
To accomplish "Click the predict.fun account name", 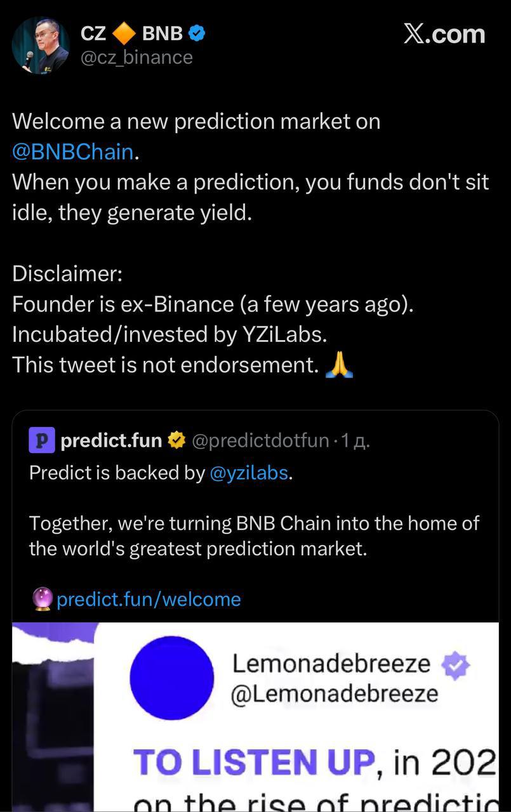I will point(112,440).
